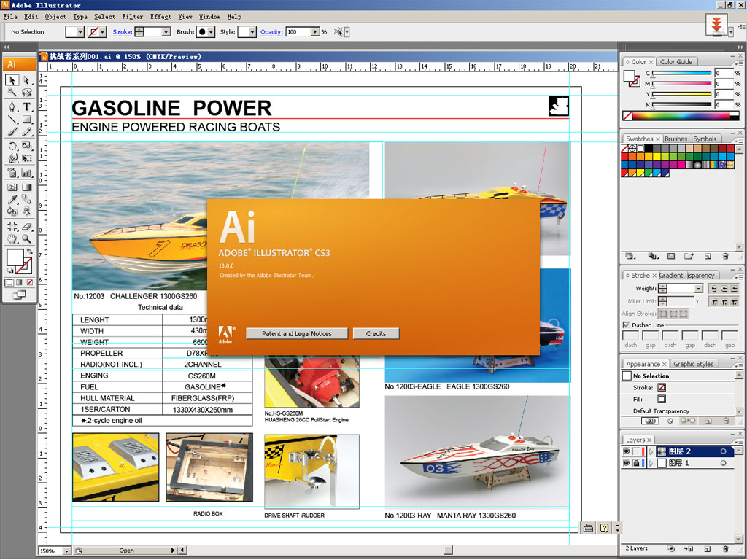Click the Stroke link in control bar
Viewport: 747px width, 560px height.
coord(123,32)
